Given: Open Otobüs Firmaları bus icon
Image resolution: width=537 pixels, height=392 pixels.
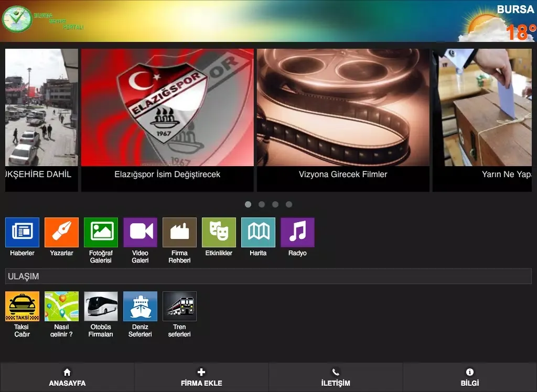Looking at the screenshot, I should 101,306.
